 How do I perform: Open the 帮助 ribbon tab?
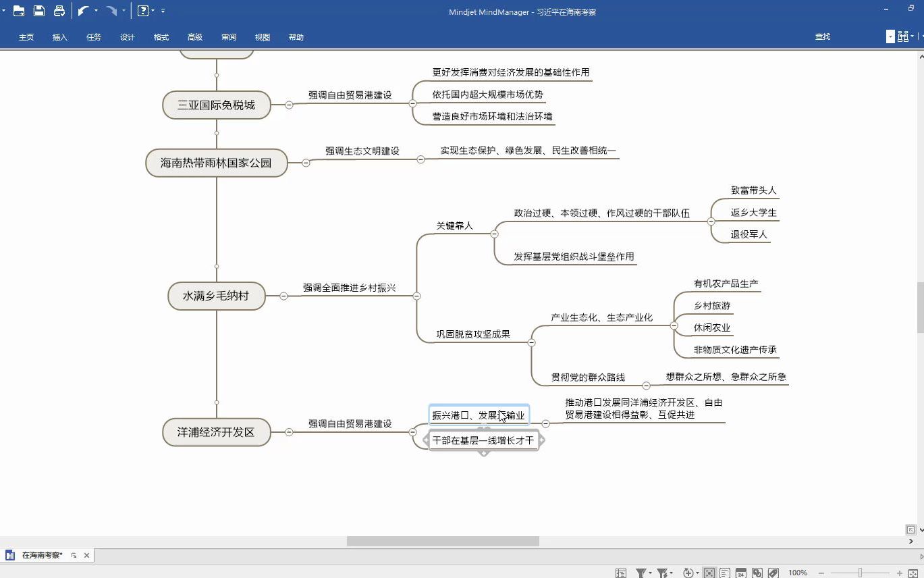(x=296, y=37)
